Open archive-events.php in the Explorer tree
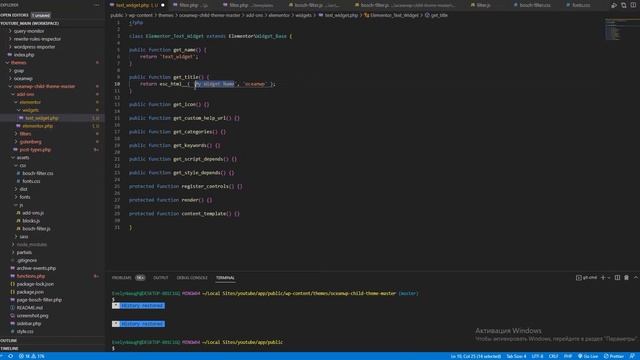 pyautogui.click(x=36, y=268)
